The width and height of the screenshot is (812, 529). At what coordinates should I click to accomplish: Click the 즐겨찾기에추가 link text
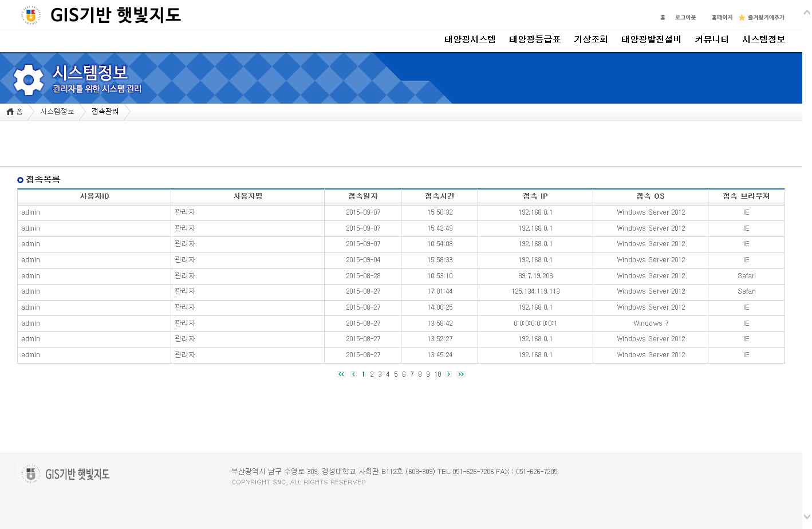tap(766, 18)
